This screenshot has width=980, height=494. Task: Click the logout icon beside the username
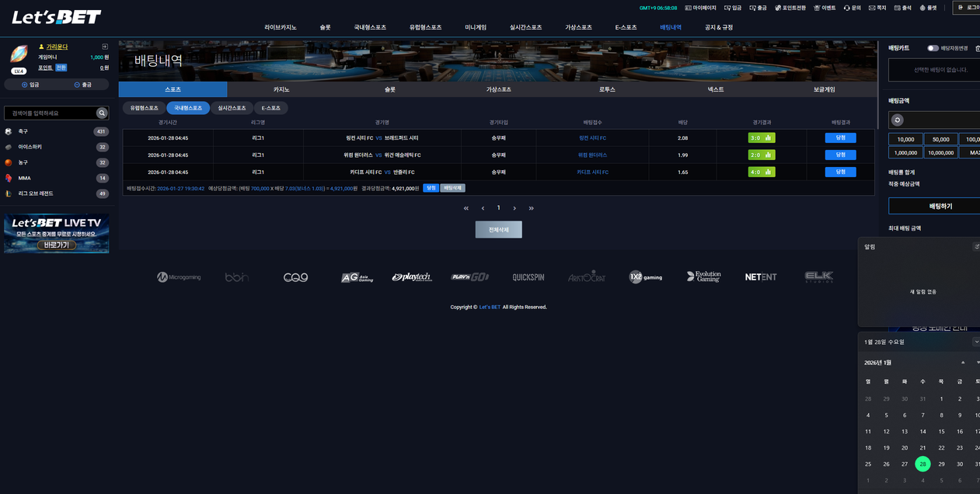pos(105,47)
